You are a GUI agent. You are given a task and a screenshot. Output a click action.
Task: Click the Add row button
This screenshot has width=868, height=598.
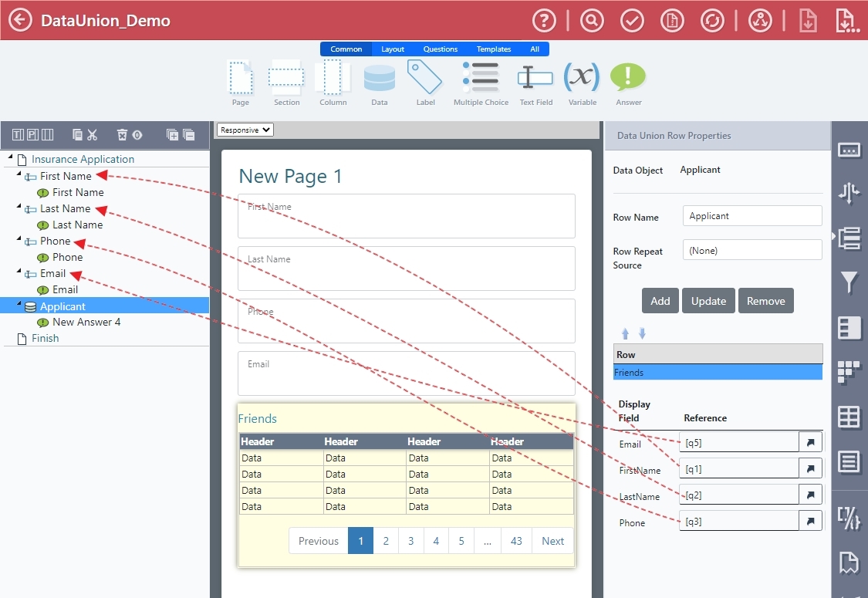[x=660, y=301]
